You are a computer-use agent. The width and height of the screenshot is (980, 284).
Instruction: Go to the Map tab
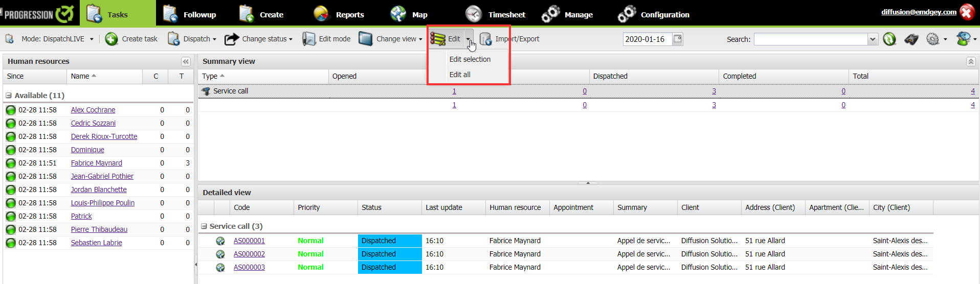[x=409, y=14]
